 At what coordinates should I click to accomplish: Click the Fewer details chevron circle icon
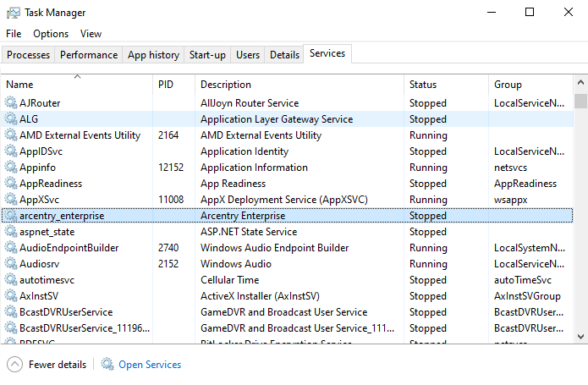pyautogui.click(x=14, y=365)
